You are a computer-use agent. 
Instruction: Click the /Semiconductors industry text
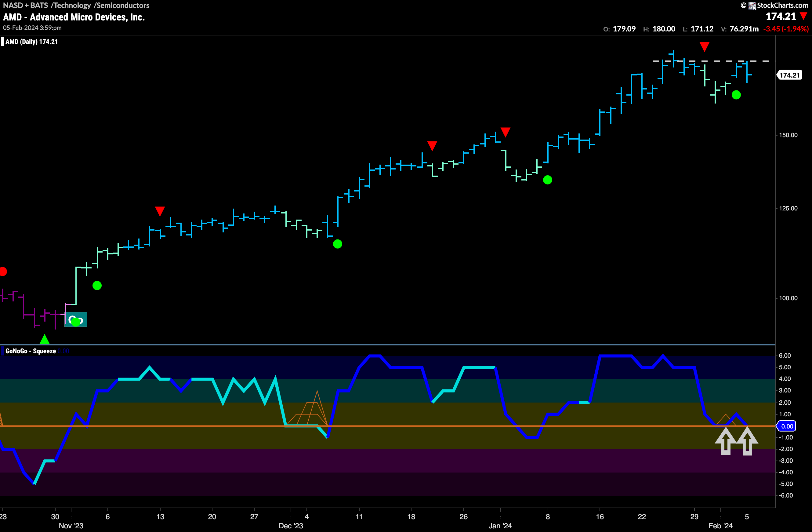pyautogui.click(x=121, y=5)
